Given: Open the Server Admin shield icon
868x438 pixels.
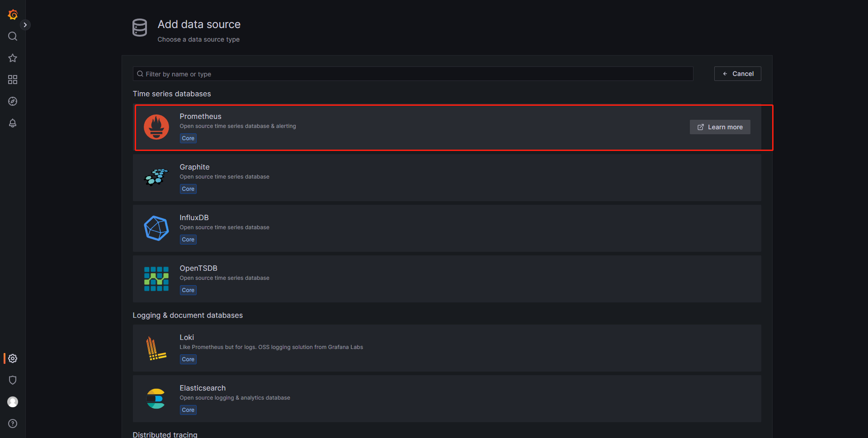Looking at the screenshot, I should point(13,380).
